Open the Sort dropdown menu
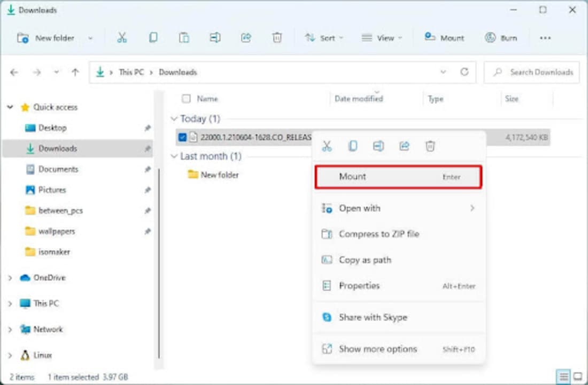 [324, 38]
